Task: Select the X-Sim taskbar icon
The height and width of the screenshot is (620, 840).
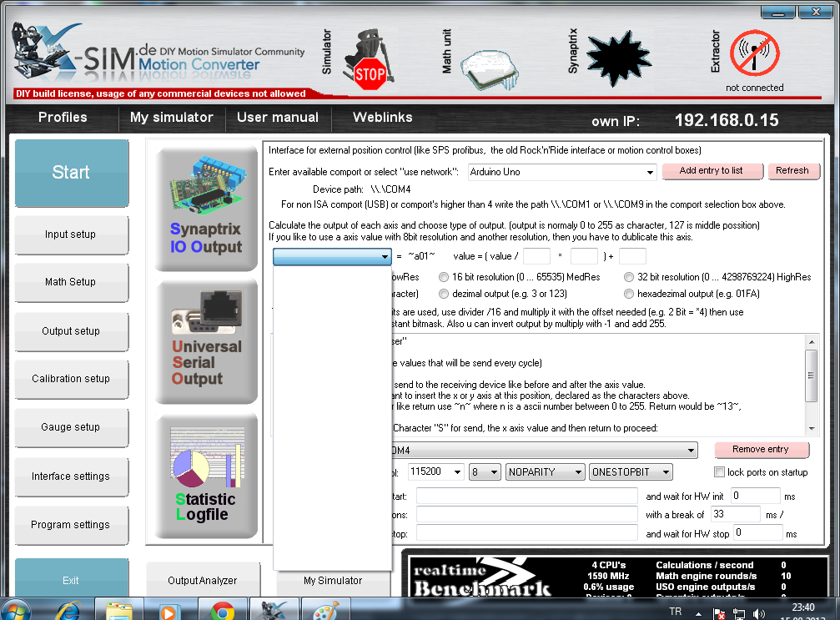Action: (274, 610)
